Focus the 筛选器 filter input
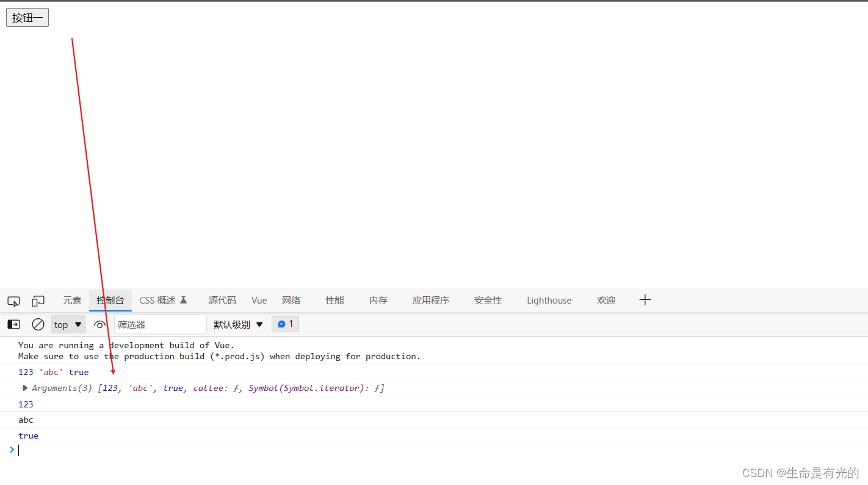Image resolution: width=868 pixels, height=485 pixels. [161, 324]
